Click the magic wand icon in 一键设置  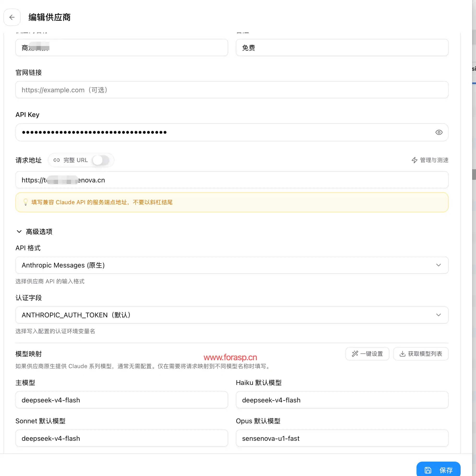[x=355, y=354]
